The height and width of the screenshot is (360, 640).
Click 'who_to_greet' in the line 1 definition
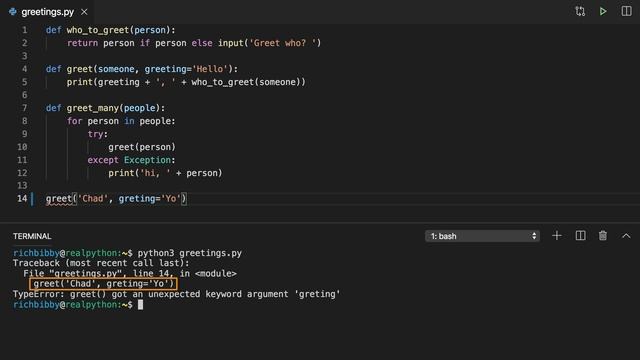(98, 30)
